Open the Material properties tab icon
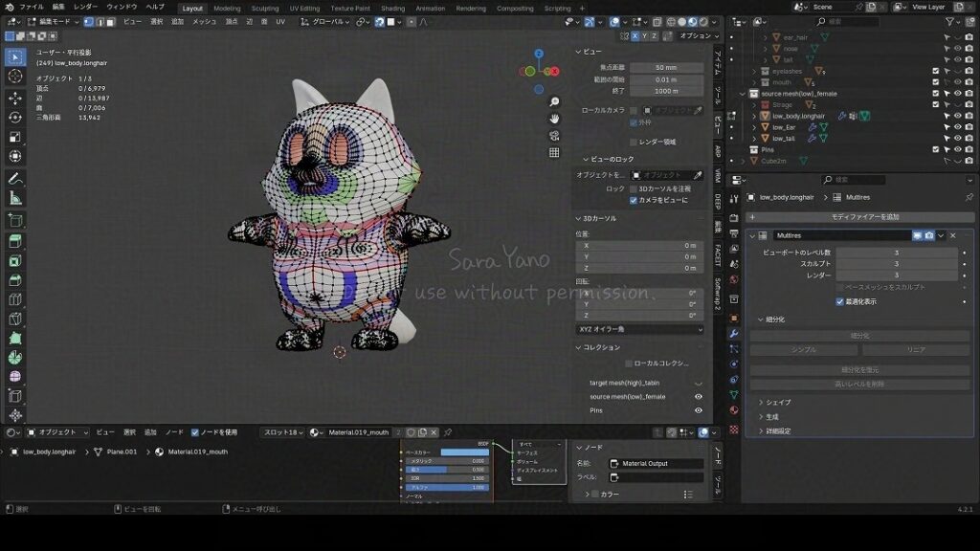This screenshot has height=551, width=980. tap(734, 410)
